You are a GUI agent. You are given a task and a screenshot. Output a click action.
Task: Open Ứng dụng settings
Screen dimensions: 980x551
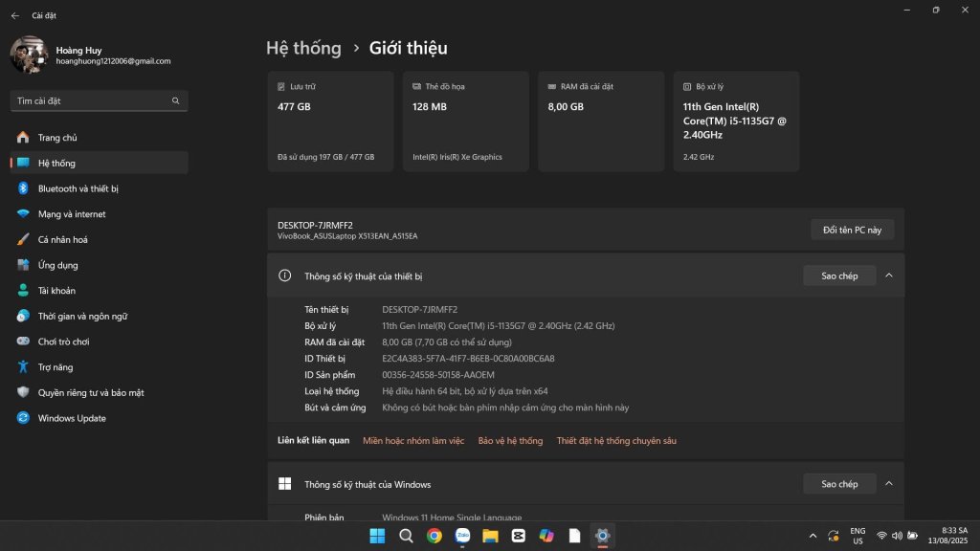pyautogui.click(x=99, y=266)
